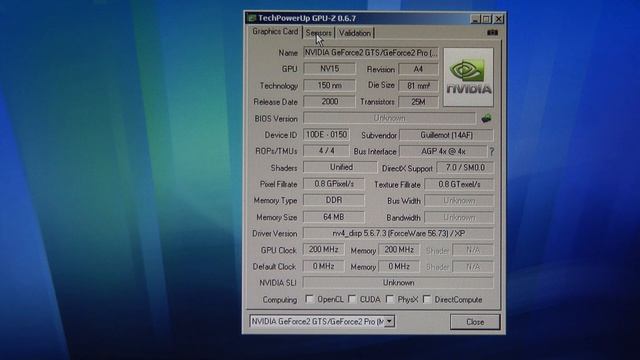
Task: Click the Driver Version field nv4_disp
Action: [398, 233]
